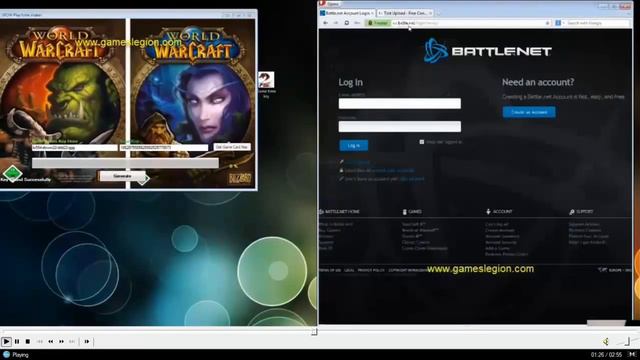Image resolution: width=640 pixels, height=360 pixels.
Task: Click the Generate button in key maker
Action: 122,176
